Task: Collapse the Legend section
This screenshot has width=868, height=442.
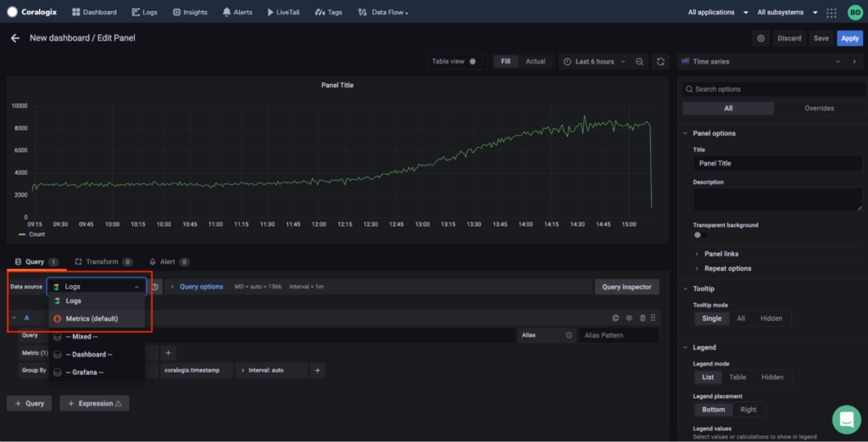Action: pyautogui.click(x=685, y=347)
